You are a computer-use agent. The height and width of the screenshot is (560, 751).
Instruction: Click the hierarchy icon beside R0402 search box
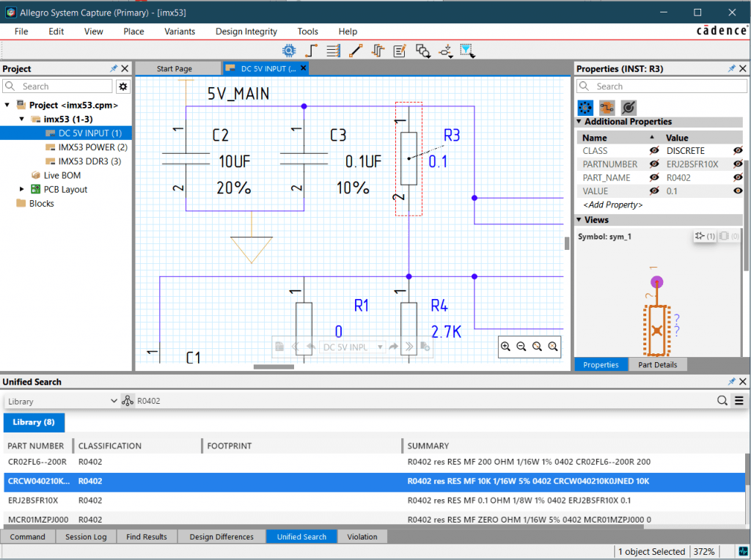pyautogui.click(x=128, y=401)
